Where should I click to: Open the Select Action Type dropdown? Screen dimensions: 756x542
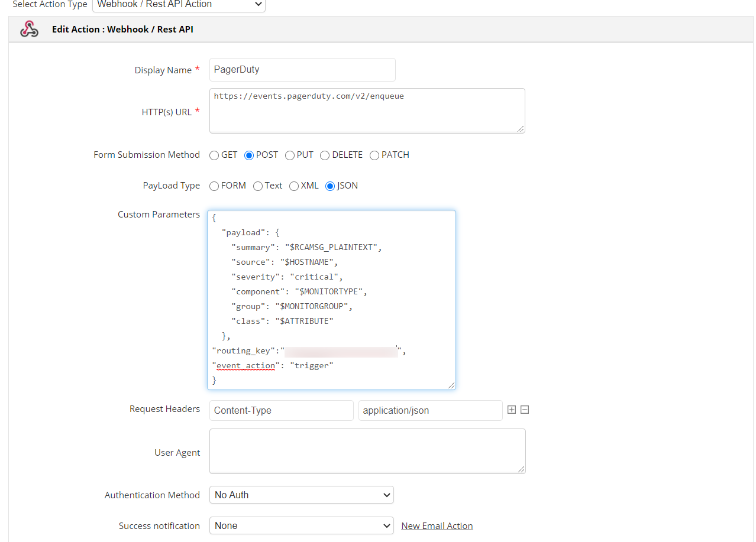(179, 5)
